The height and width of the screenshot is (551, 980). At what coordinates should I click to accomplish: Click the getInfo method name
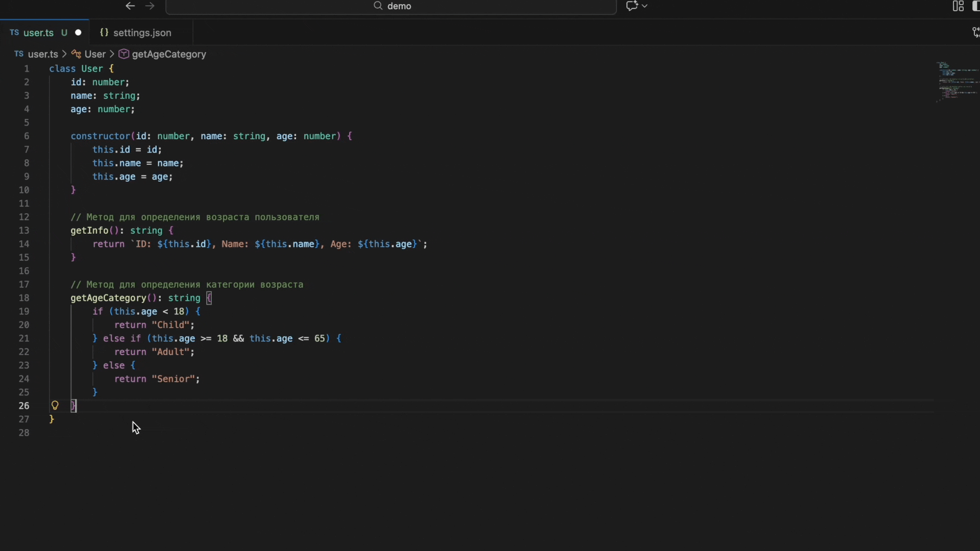pos(89,231)
